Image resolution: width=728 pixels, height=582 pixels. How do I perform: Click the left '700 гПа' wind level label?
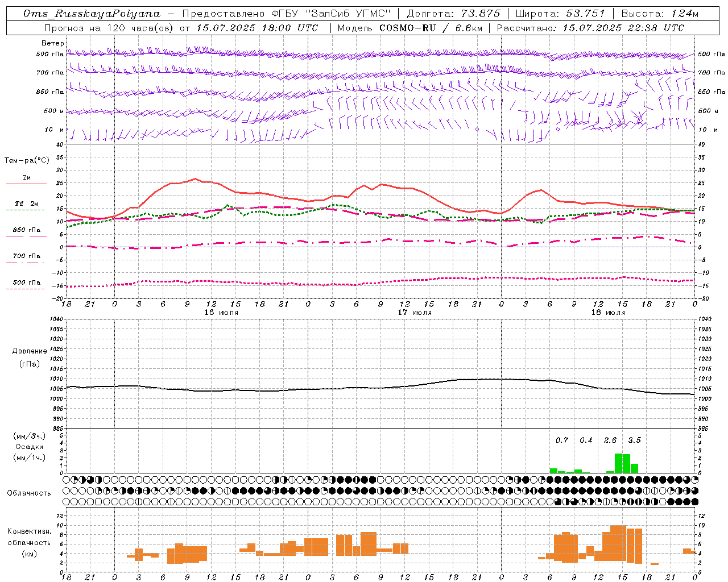(x=50, y=73)
